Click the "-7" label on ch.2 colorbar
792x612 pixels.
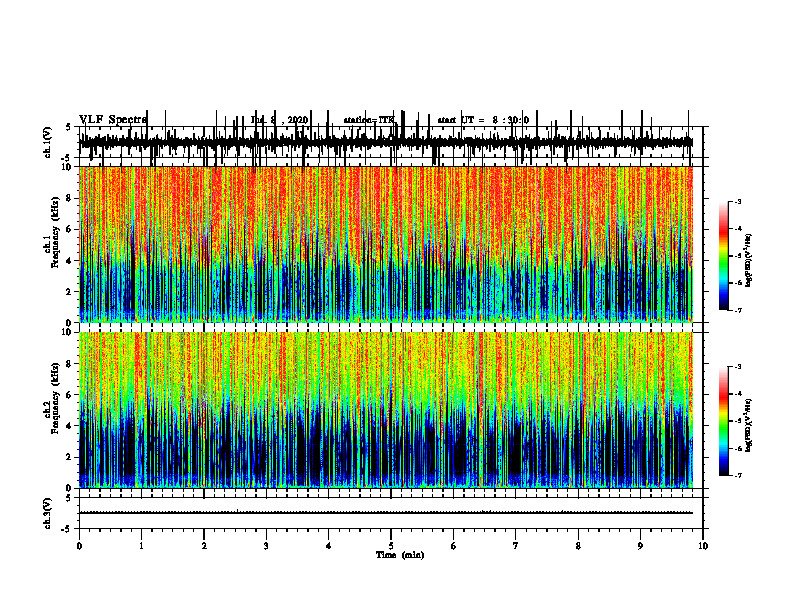coord(737,475)
